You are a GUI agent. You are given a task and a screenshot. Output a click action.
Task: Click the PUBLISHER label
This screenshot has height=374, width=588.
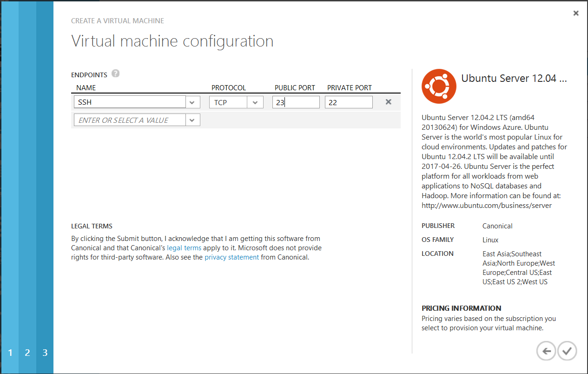[x=438, y=226]
